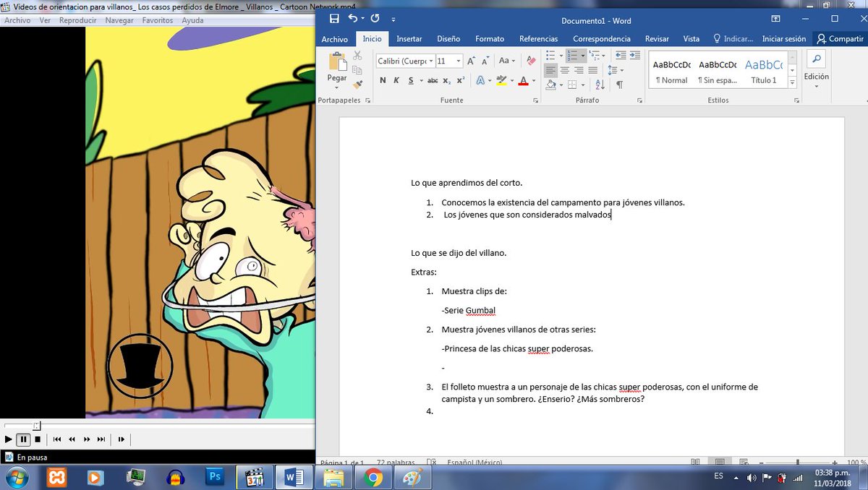This screenshot has width=868, height=490.
Task: Click the Compartir button
Action: 840,39
